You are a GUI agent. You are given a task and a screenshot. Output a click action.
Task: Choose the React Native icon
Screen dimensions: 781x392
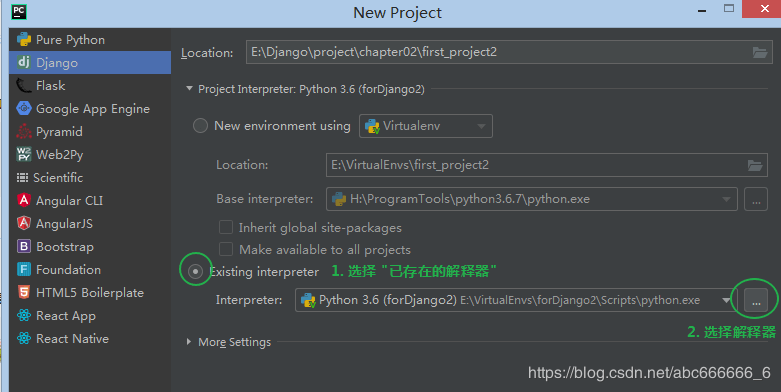tap(24, 338)
